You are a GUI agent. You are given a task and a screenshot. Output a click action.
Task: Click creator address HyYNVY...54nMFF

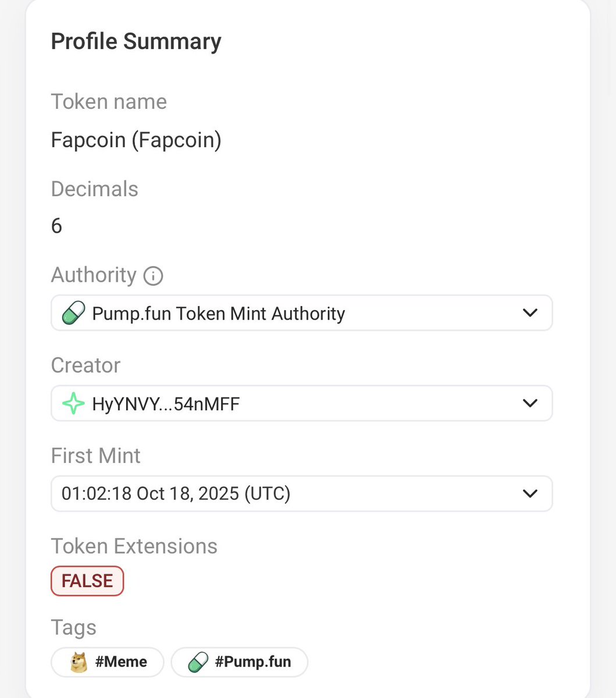(x=166, y=404)
